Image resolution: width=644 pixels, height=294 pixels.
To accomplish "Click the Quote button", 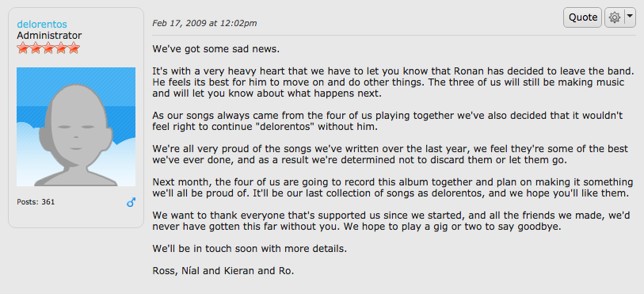I will [x=582, y=17].
